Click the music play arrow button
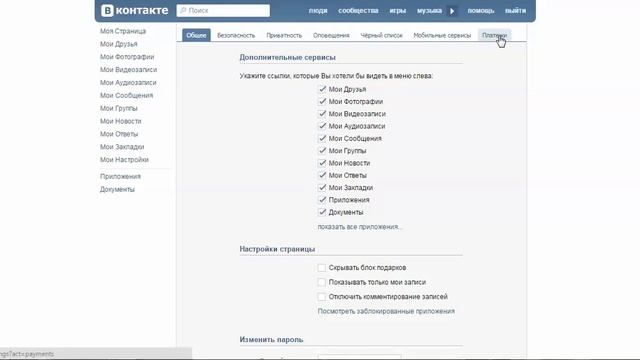This screenshot has width=640, height=360. 452,11
